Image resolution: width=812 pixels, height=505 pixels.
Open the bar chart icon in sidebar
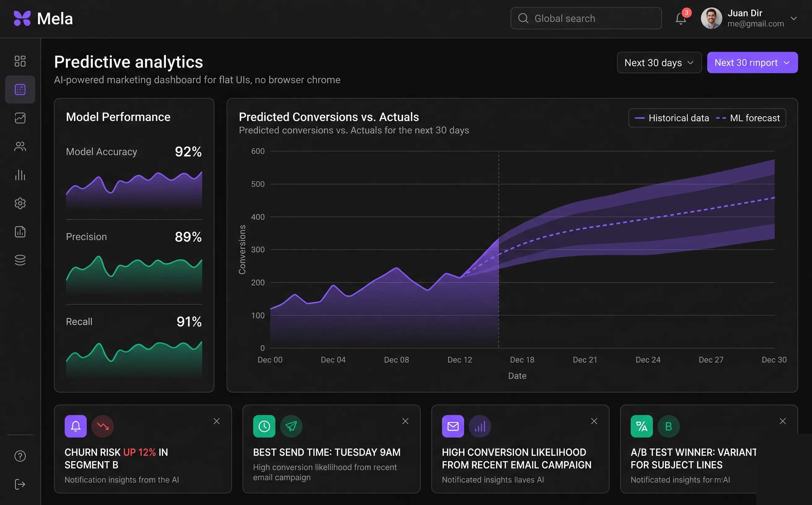click(x=20, y=175)
